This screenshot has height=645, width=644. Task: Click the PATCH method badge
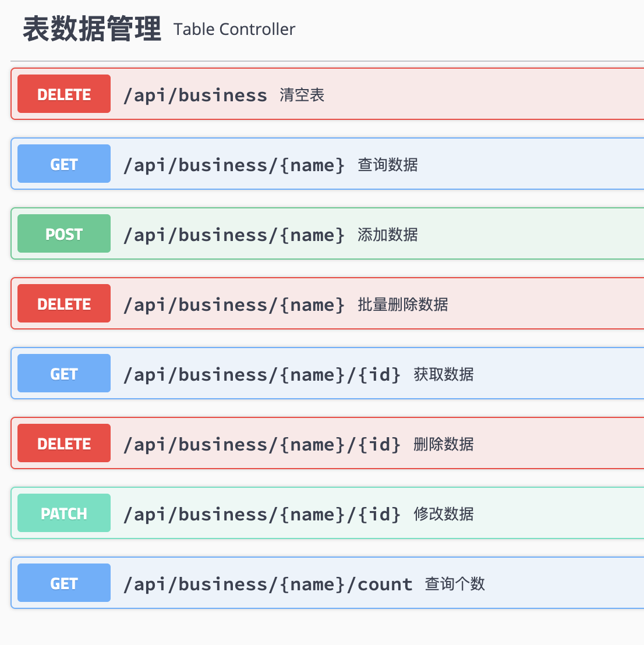click(64, 513)
